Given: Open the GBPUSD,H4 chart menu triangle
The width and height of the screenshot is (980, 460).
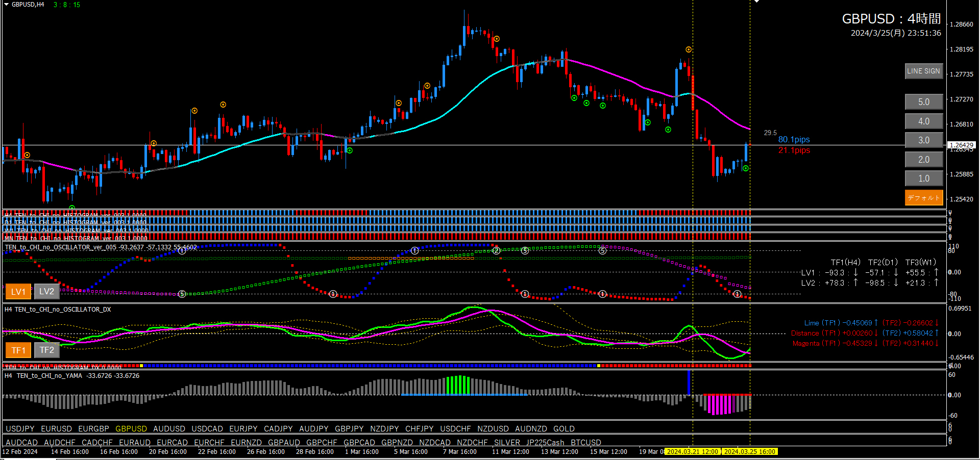Looking at the screenshot, I should (x=7, y=4).
